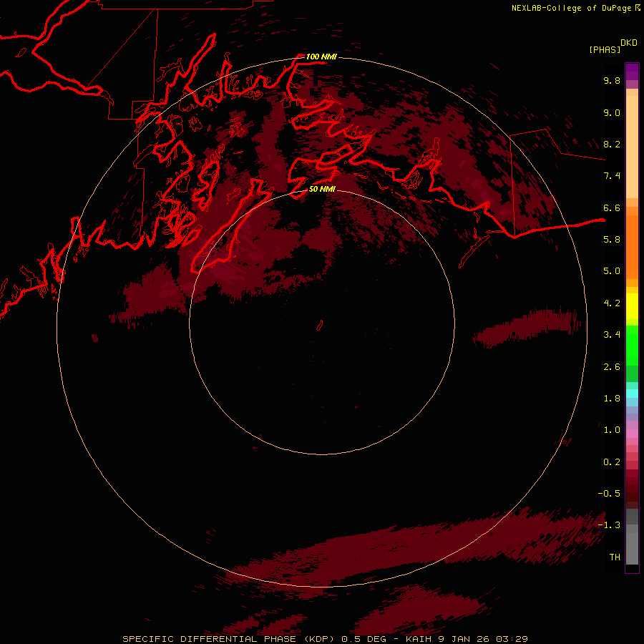Viewport: 644px width, 644px height.
Task: Click the 9.0 color scale label
Action: (612, 113)
